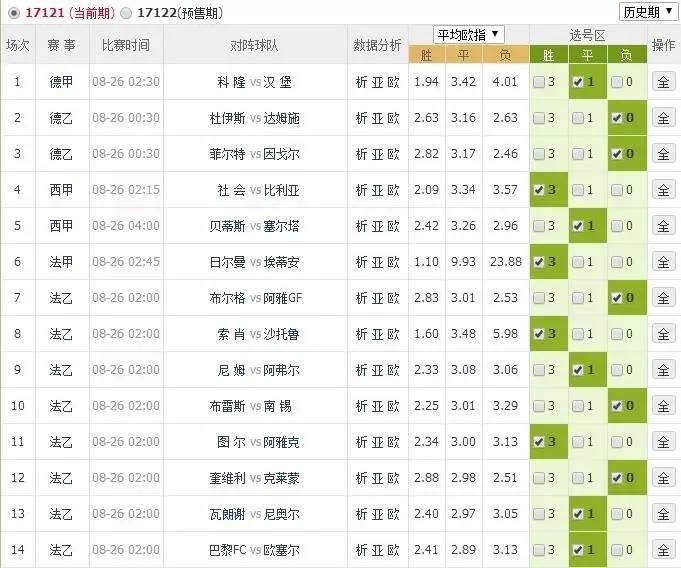Image resolution: width=681 pixels, height=568 pixels.
Task: Click team name 南锡 in match 10
Action: coord(278,406)
